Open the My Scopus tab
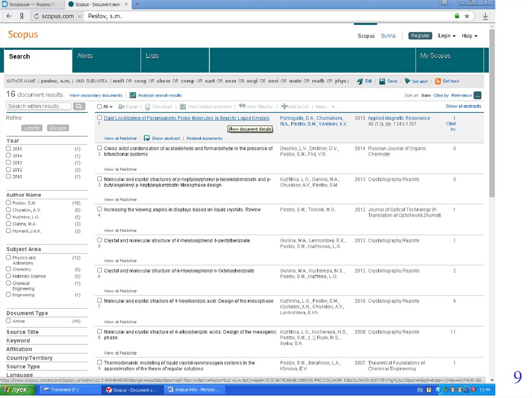The height and width of the screenshot is (398, 532). 435,56
